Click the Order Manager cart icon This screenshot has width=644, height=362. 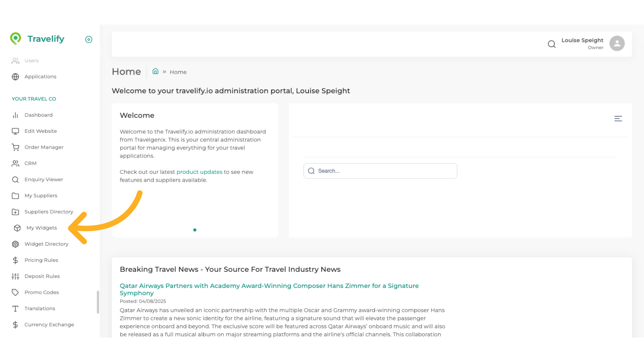coord(15,147)
